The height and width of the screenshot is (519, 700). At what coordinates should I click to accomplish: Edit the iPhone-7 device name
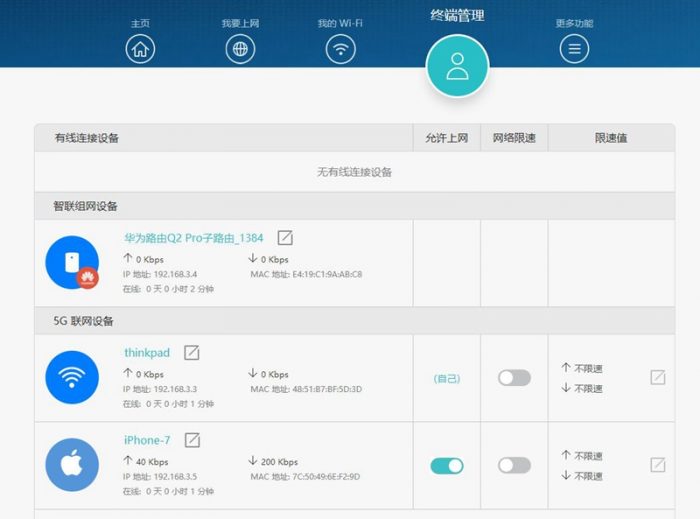(192, 440)
